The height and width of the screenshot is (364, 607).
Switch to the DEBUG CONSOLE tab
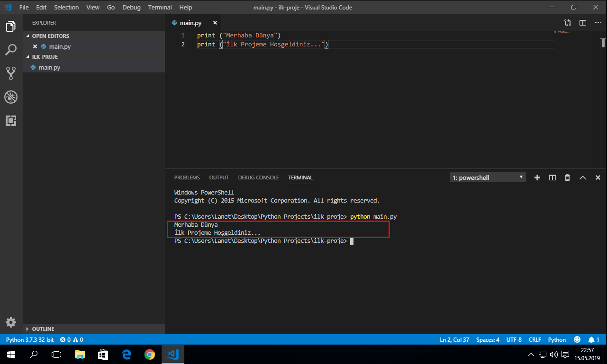point(258,177)
